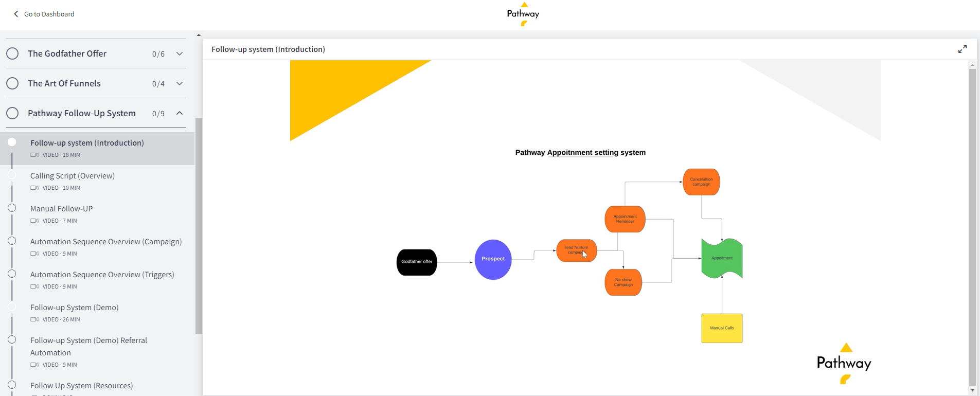Image resolution: width=980 pixels, height=396 pixels.
Task: Select Pathway Follow-Up System module title
Action: point(82,113)
